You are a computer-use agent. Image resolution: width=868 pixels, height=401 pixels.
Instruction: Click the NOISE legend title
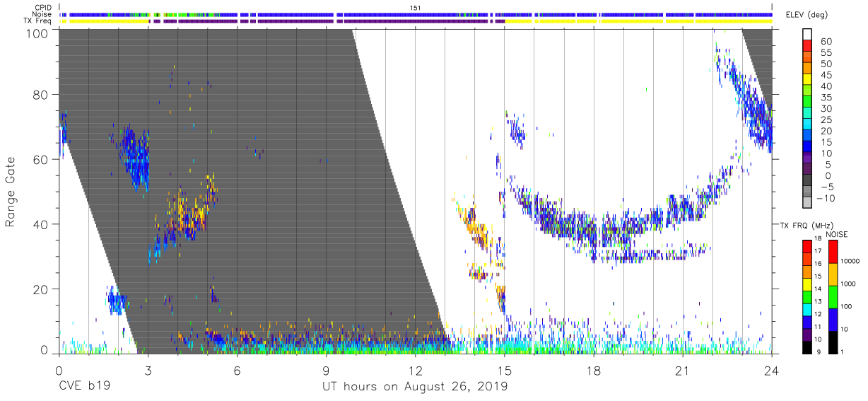(838, 234)
